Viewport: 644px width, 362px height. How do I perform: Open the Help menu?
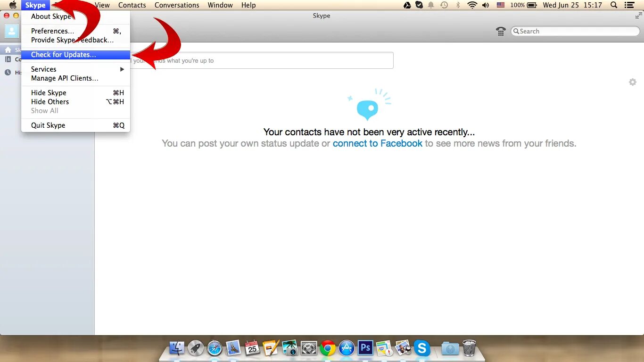pos(248,5)
